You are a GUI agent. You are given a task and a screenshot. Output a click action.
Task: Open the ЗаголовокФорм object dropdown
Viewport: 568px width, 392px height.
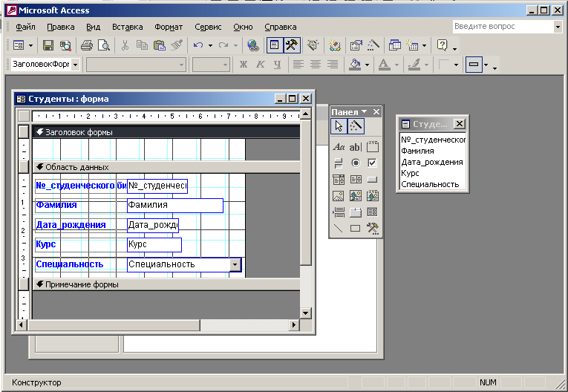(x=75, y=65)
